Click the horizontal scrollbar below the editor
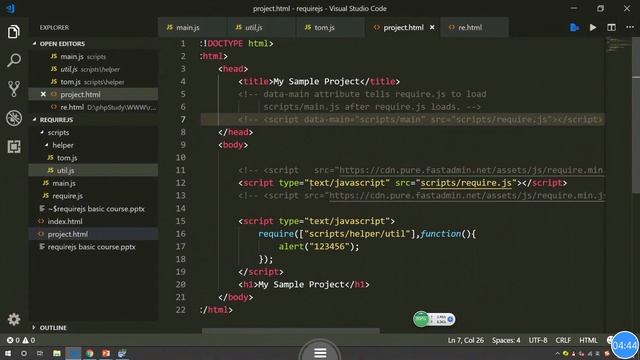Viewport: 640px width, 360px height. (x=291, y=331)
